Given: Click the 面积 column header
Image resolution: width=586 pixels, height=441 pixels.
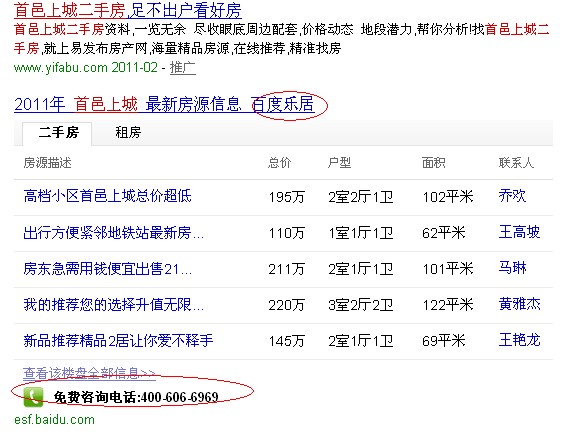Looking at the screenshot, I should pyautogui.click(x=434, y=163).
